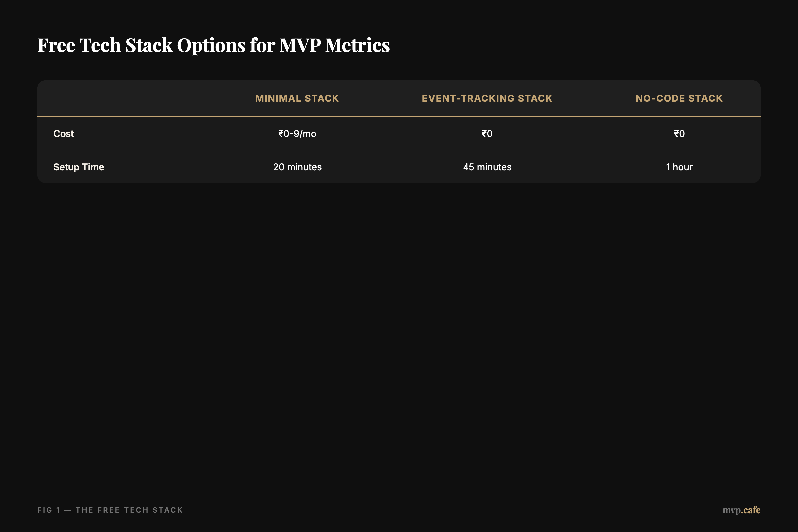The image size is (798, 532).
Task: Select the 45 minutes setup time
Action: tap(486, 167)
